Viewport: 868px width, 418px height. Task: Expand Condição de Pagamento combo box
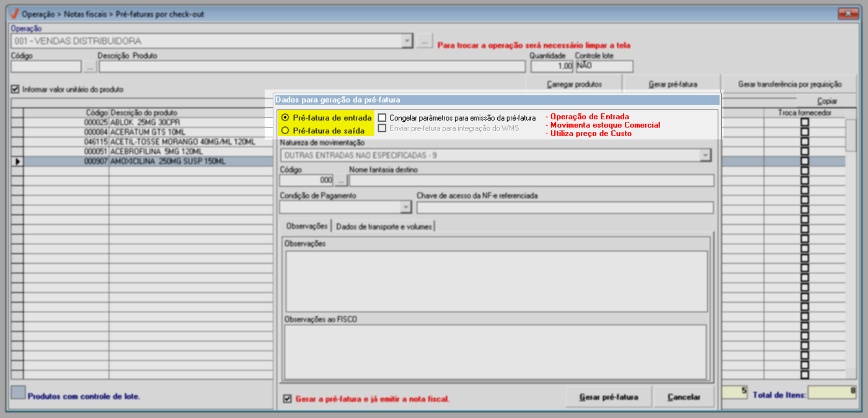click(405, 207)
